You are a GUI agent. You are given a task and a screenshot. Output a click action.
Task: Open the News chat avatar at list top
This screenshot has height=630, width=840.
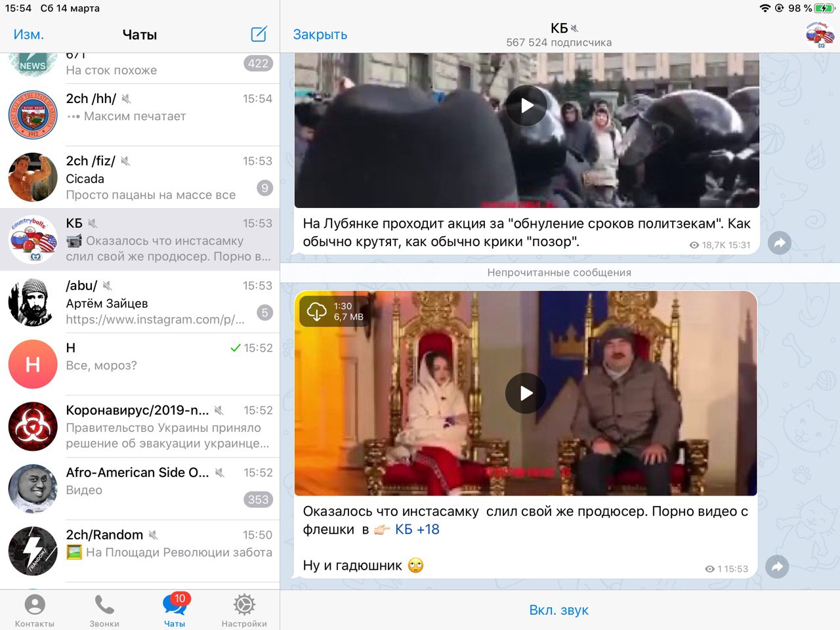pyautogui.click(x=33, y=63)
